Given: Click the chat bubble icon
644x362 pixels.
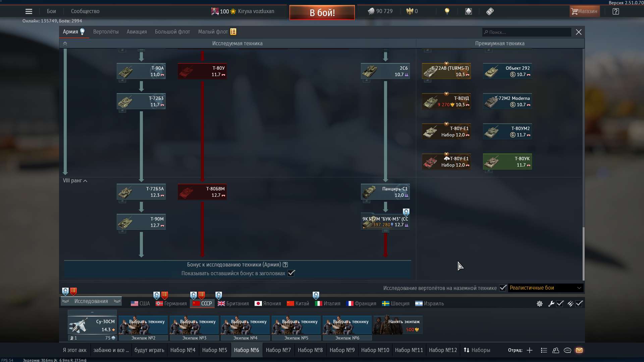Looking at the screenshot, I should pos(568,350).
